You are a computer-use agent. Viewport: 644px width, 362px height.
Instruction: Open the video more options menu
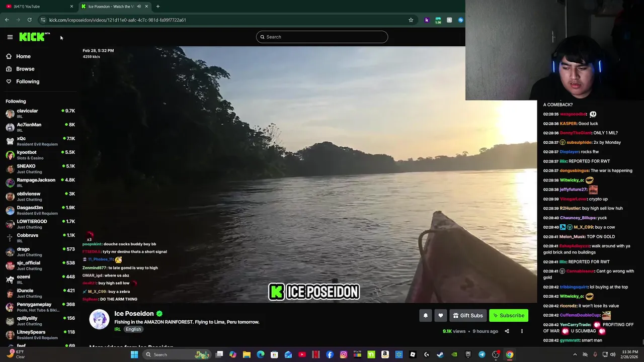pos(522,331)
